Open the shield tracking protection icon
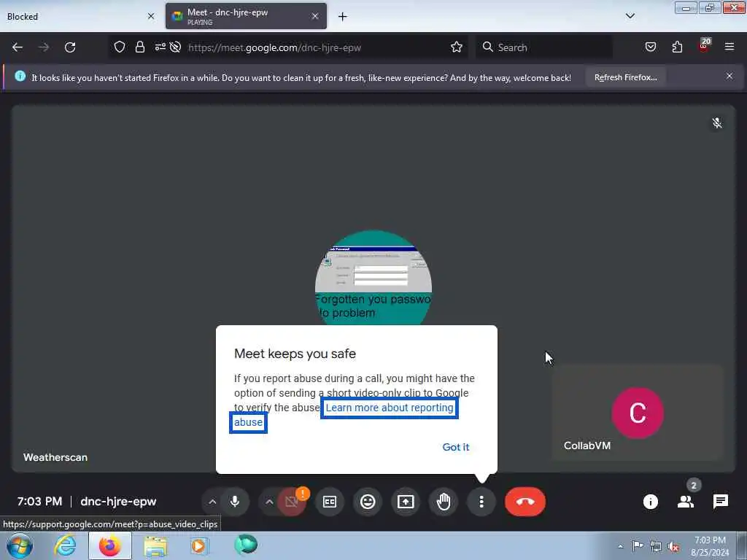The height and width of the screenshot is (560, 747). click(120, 47)
